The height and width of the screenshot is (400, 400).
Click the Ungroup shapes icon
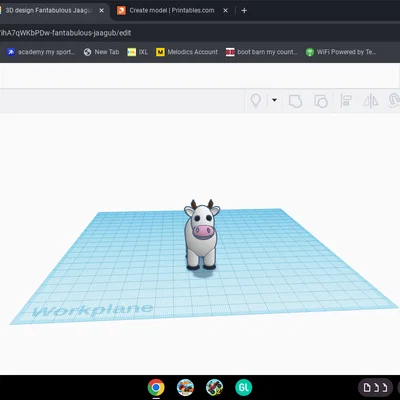[321, 101]
